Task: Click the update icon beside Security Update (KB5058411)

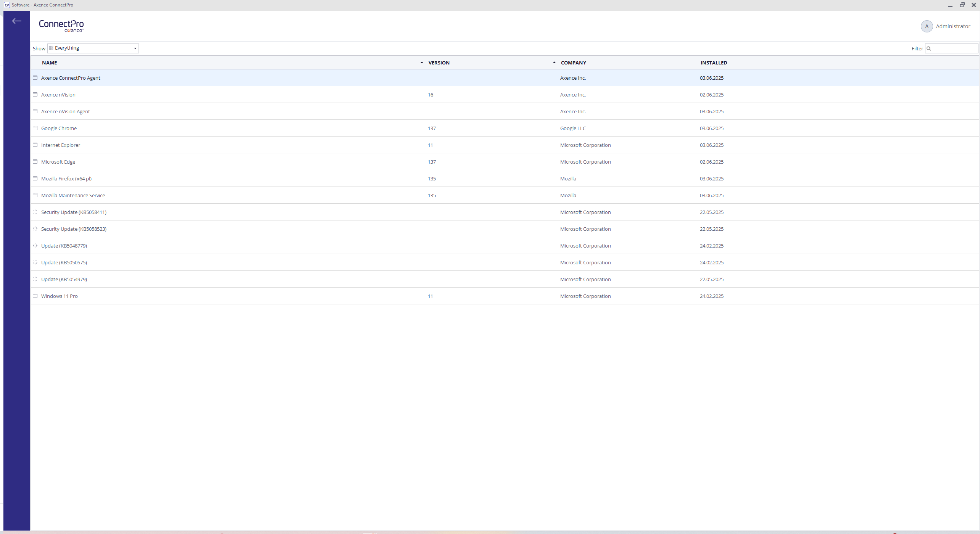Action: pyautogui.click(x=35, y=212)
